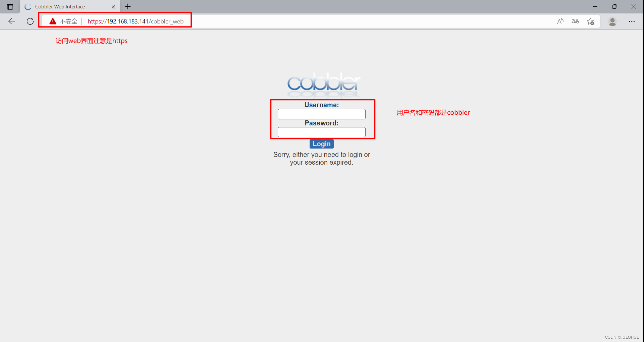This screenshot has height=342, width=644.
Task: Select the Cobbler Web Interface tab
Action: pyautogui.click(x=70, y=7)
